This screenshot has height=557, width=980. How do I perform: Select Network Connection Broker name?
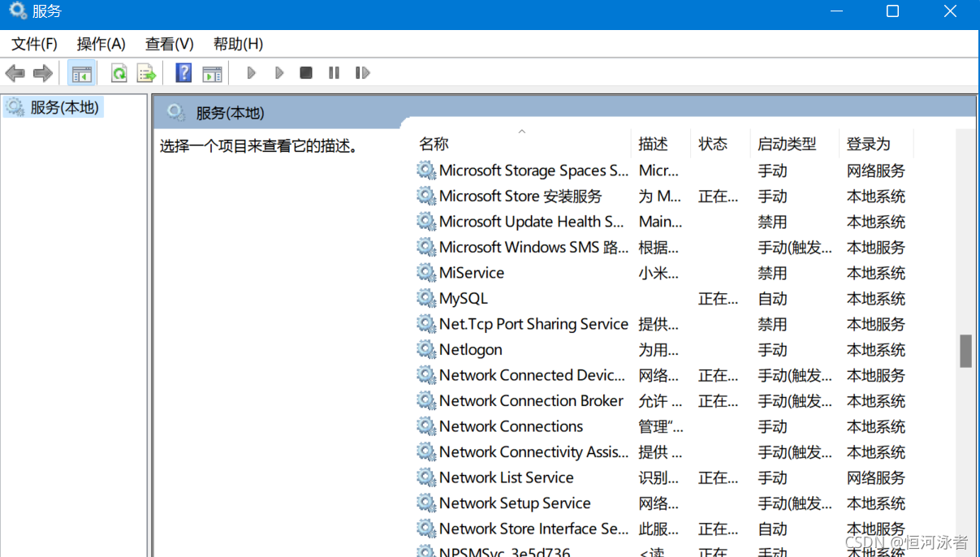pyautogui.click(x=531, y=401)
